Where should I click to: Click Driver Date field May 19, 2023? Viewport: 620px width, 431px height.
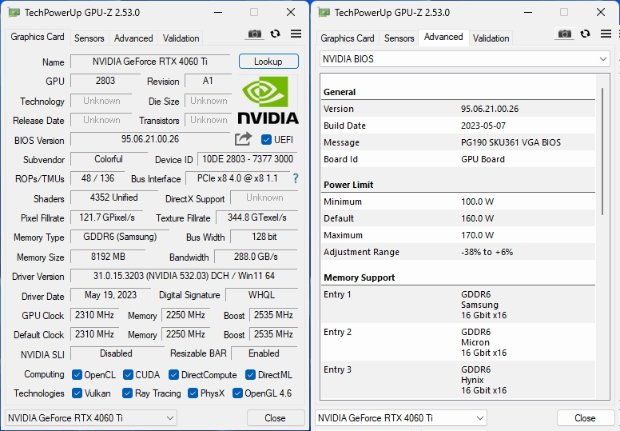click(110, 295)
